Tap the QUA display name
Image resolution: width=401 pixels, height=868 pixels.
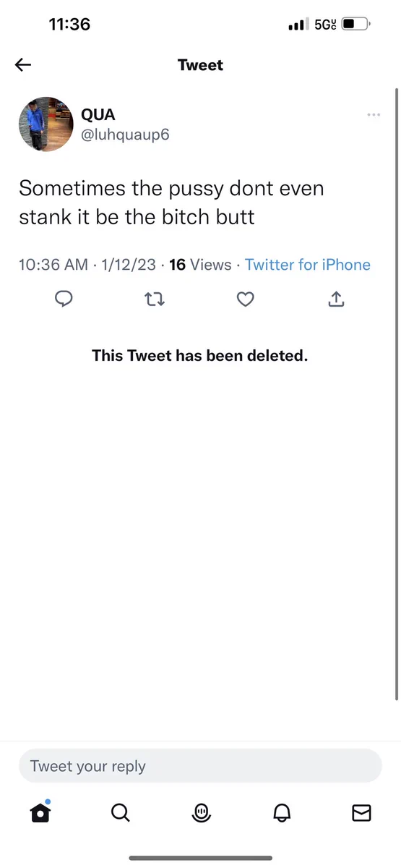point(98,115)
